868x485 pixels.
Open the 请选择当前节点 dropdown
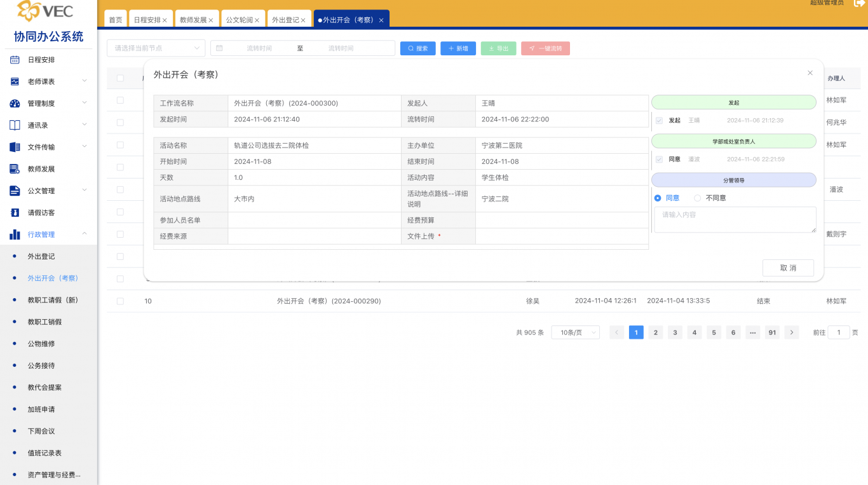click(156, 48)
